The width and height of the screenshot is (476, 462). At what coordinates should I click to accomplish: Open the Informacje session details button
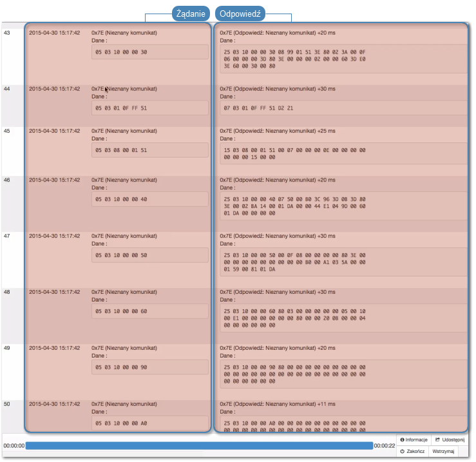click(x=414, y=439)
